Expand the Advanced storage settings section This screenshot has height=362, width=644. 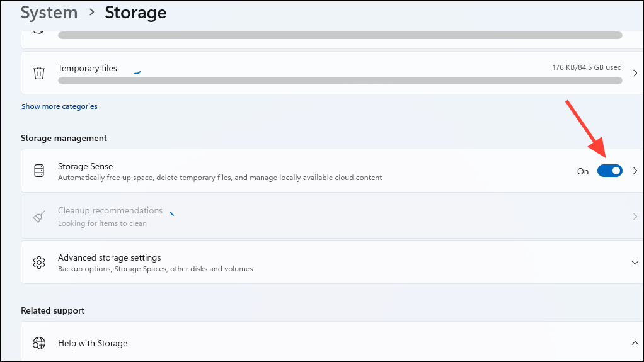(635, 262)
